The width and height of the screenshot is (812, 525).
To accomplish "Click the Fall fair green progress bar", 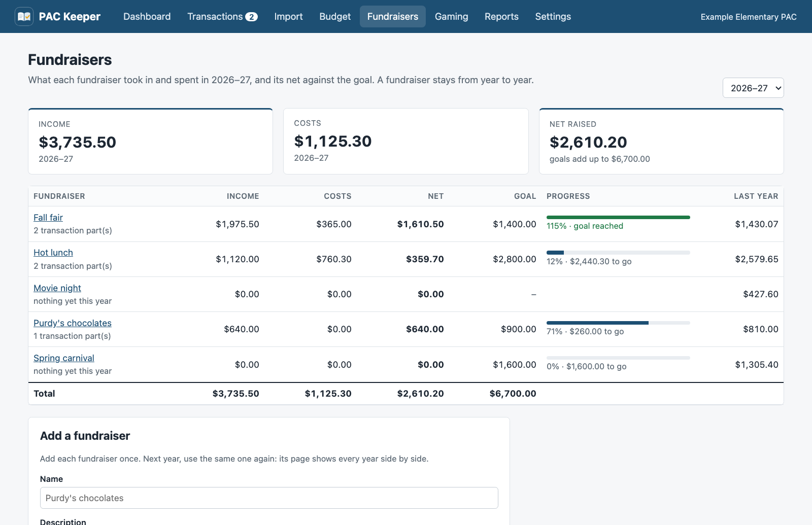I will click(x=618, y=217).
